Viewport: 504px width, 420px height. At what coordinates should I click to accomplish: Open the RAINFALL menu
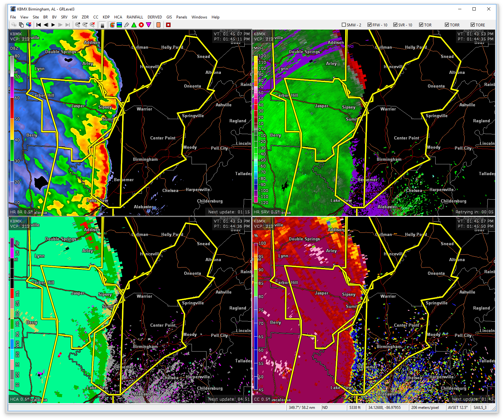pos(135,17)
